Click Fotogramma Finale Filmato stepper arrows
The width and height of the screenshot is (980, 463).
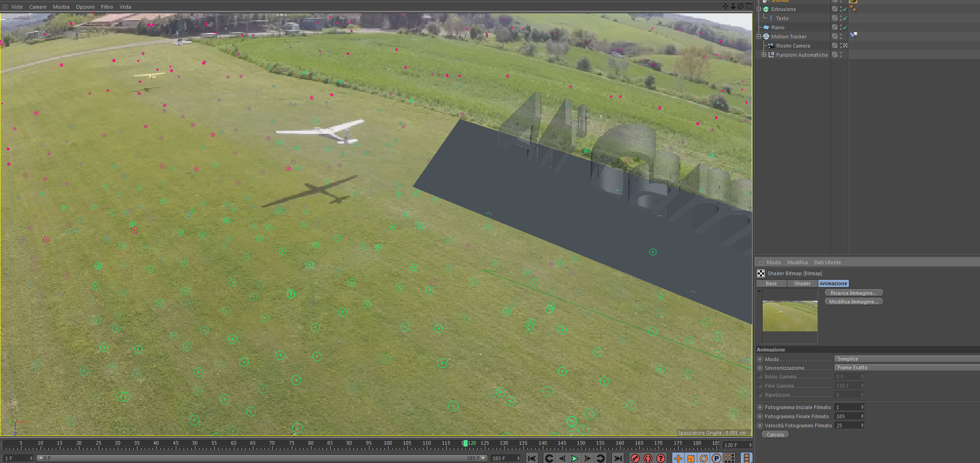point(862,416)
